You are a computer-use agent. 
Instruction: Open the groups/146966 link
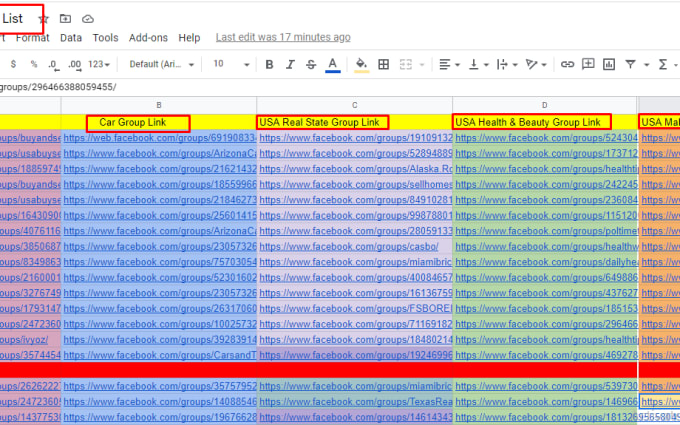(x=546, y=402)
